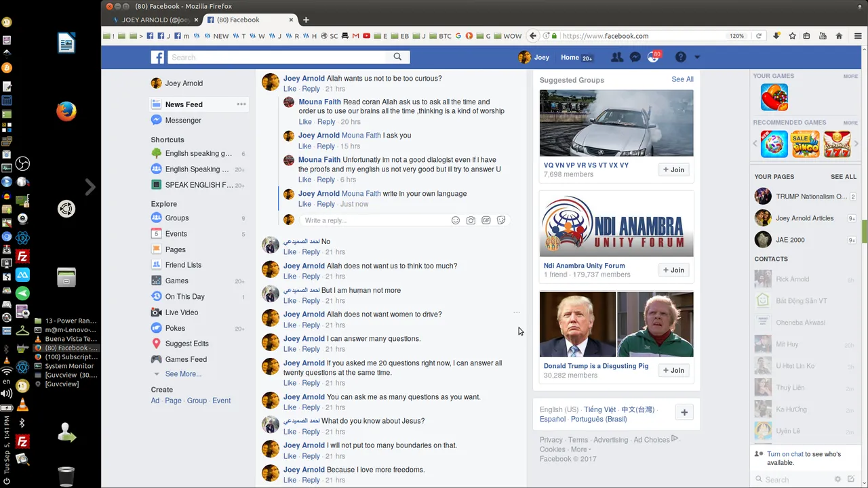The image size is (868, 488).
Task: Open a new Firefox tab
Action: pyautogui.click(x=306, y=20)
